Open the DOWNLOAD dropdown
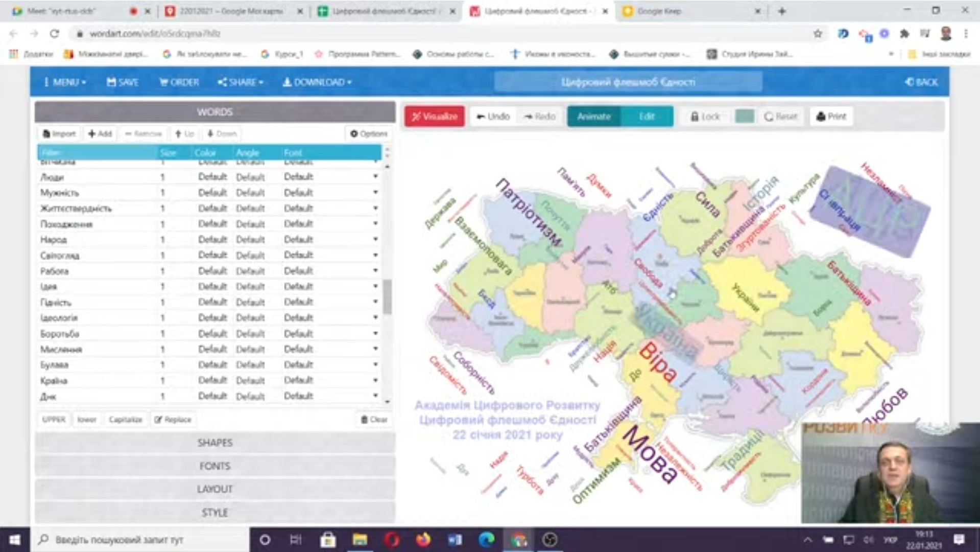Viewport: 980px width, 552px height. 317,82
